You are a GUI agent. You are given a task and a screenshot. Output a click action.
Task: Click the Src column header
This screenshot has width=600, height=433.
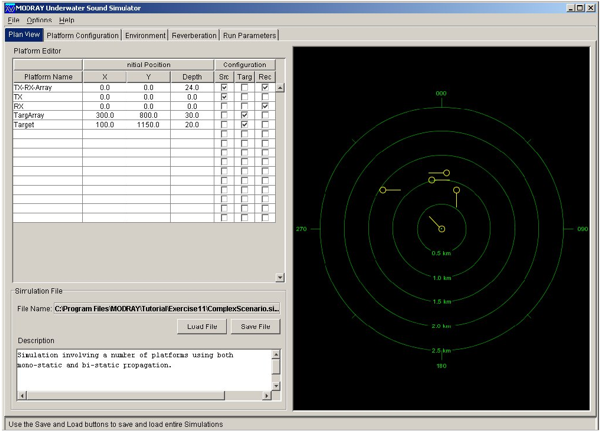coord(224,77)
